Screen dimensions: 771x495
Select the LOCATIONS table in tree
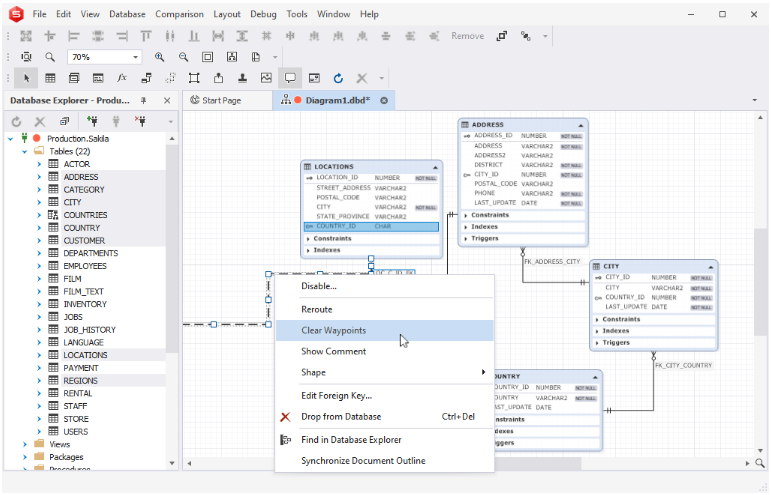click(x=85, y=355)
